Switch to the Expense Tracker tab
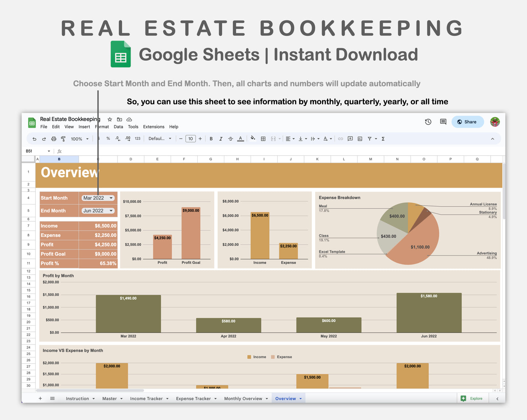Image resolution: width=527 pixels, height=420 pixels. (x=194, y=398)
